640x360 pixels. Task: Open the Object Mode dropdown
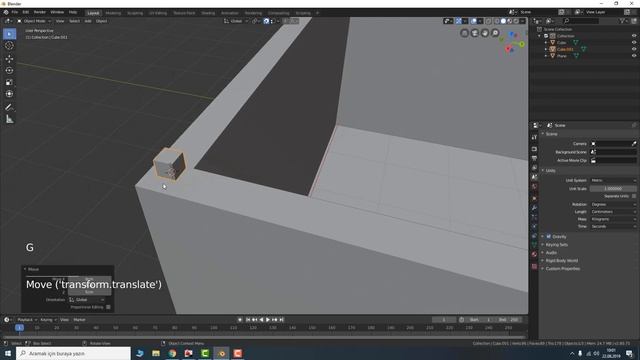(x=34, y=21)
